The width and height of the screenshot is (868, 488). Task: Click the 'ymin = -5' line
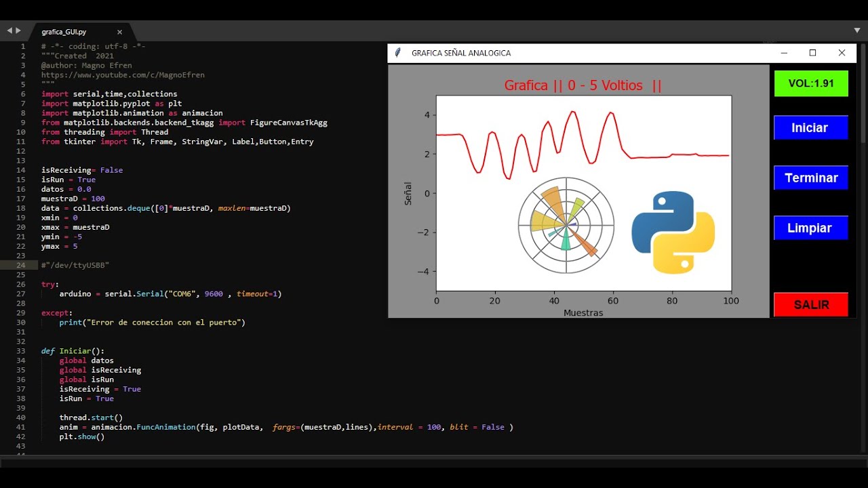(62, 237)
